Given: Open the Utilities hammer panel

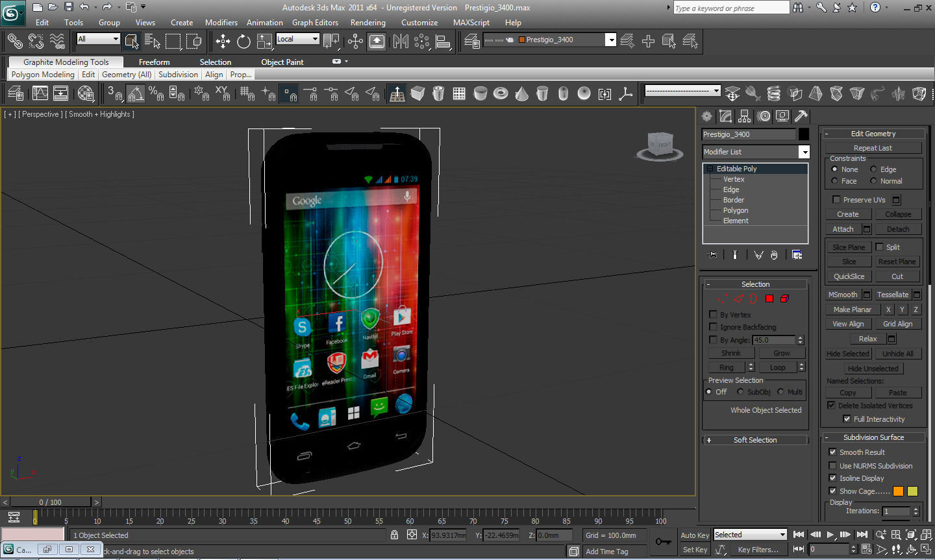Looking at the screenshot, I should click(801, 116).
